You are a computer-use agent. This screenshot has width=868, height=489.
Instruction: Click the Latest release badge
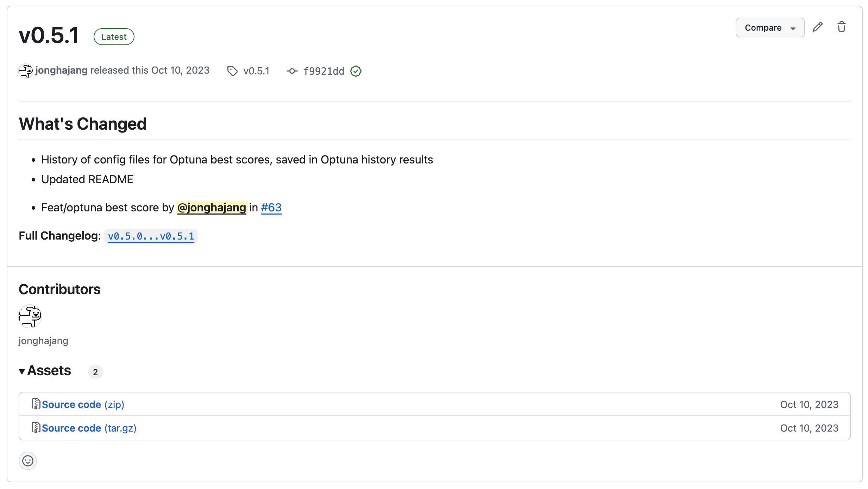(114, 37)
